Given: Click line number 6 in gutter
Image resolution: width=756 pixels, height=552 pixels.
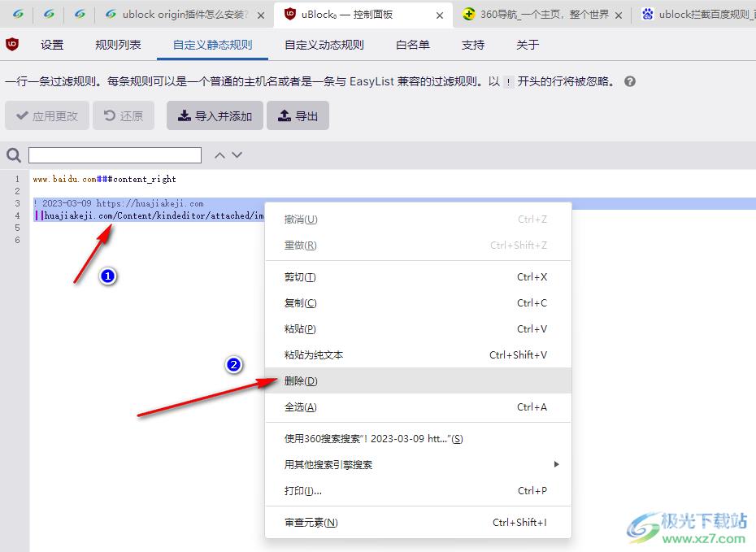Looking at the screenshot, I should tap(17, 240).
